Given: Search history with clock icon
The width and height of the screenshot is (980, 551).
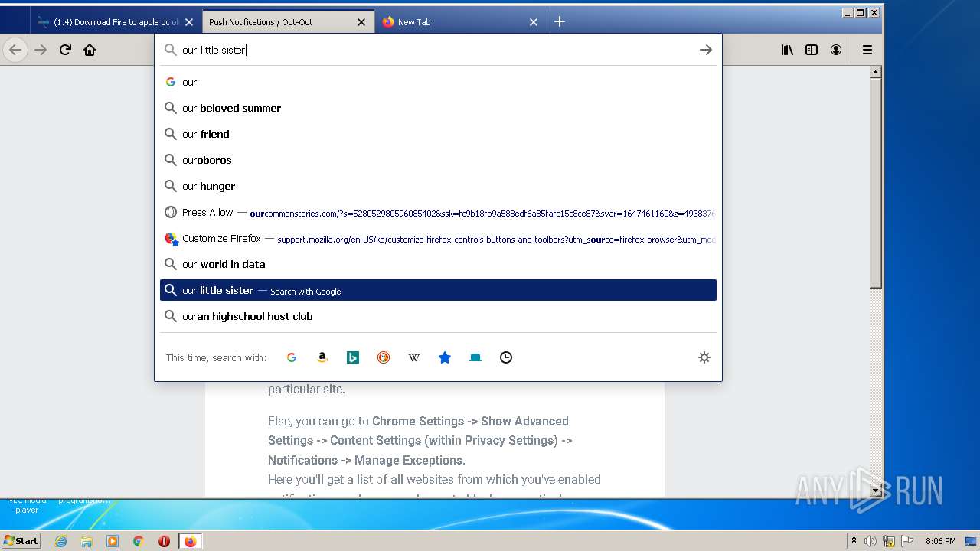Looking at the screenshot, I should 506,357.
